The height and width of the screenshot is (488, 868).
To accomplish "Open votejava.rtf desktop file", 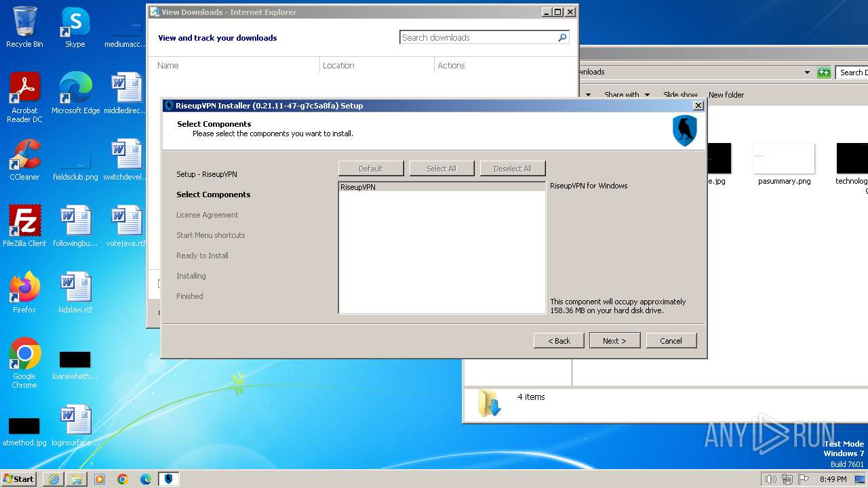I will pyautogui.click(x=125, y=226).
